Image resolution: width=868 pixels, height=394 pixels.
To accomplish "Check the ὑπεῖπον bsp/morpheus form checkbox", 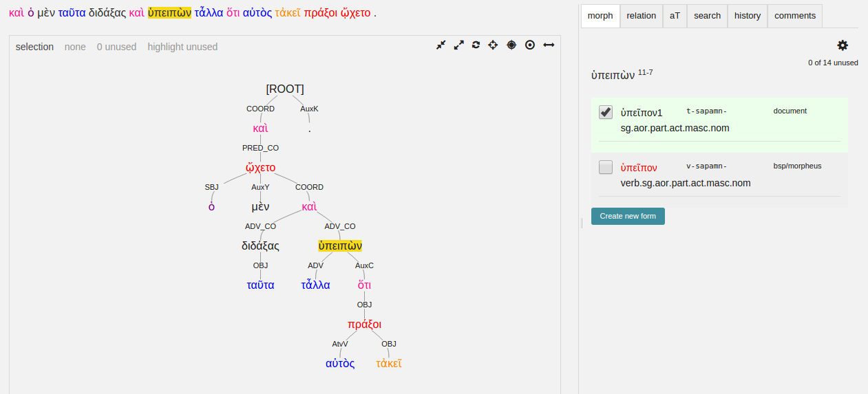I will point(606,167).
